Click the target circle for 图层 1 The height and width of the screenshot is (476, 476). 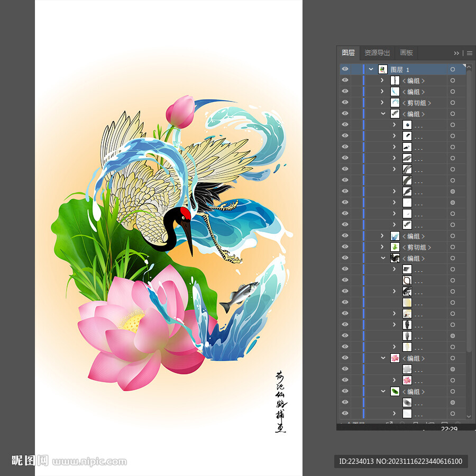(453, 69)
